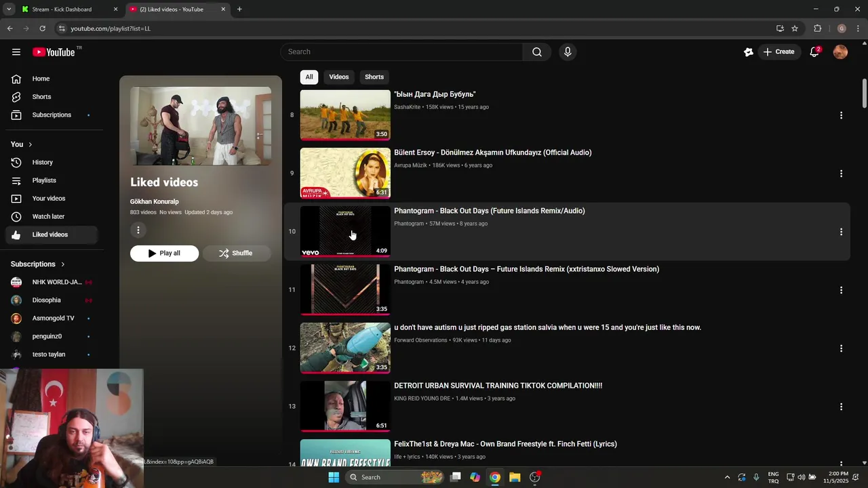Show hidden tray icons chevron
The image size is (868, 488).
[727, 477]
